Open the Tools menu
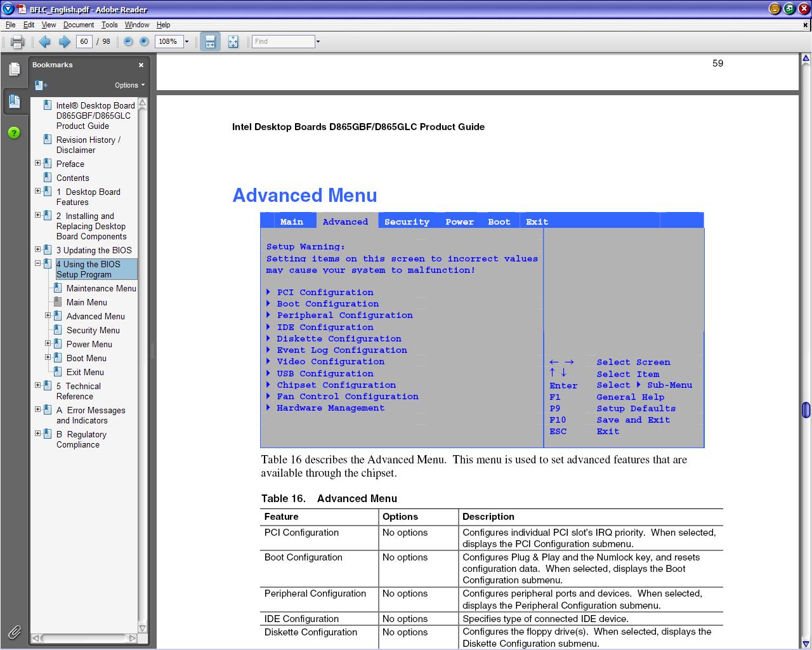 (109, 25)
